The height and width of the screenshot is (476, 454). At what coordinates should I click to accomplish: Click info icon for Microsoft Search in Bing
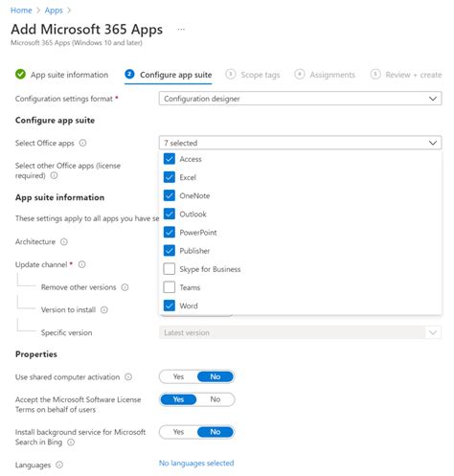[x=71, y=442]
